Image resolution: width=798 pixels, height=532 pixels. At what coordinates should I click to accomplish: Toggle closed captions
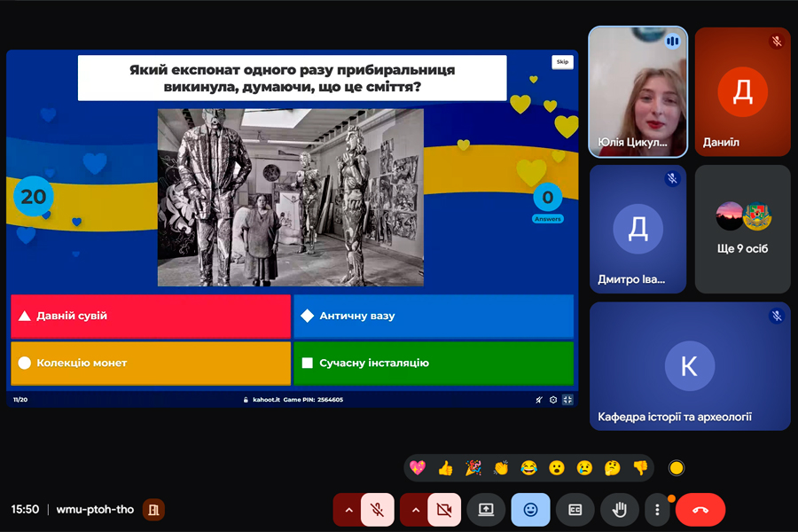pyautogui.click(x=575, y=509)
